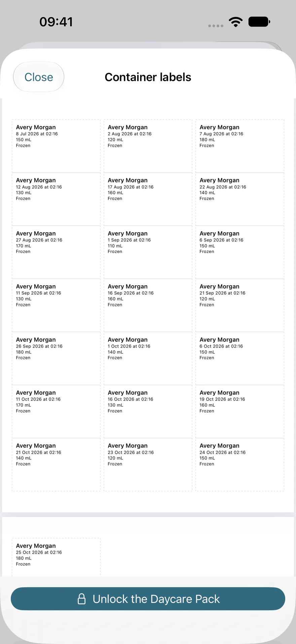Select the 7 Aug 2026 180 mL label

[x=240, y=146]
